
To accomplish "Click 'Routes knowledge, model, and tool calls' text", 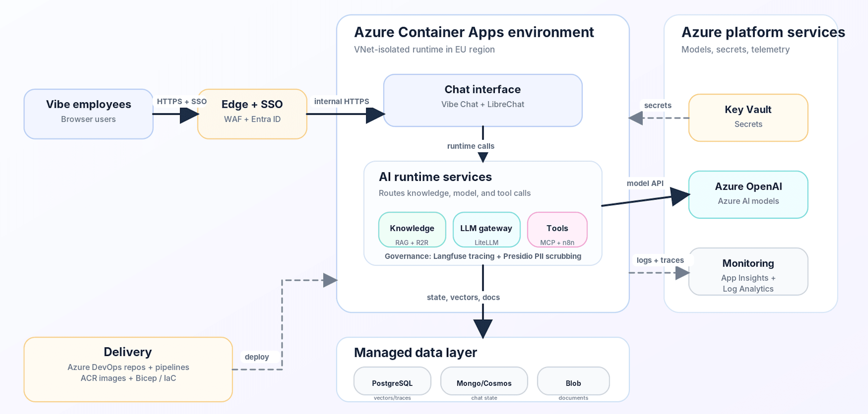I will tap(454, 193).
